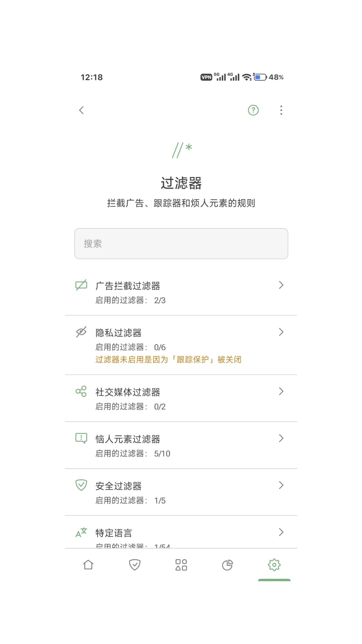
Task: Tap the language-specific translate icon
Action: pyautogui.click(x=81, y=532)
